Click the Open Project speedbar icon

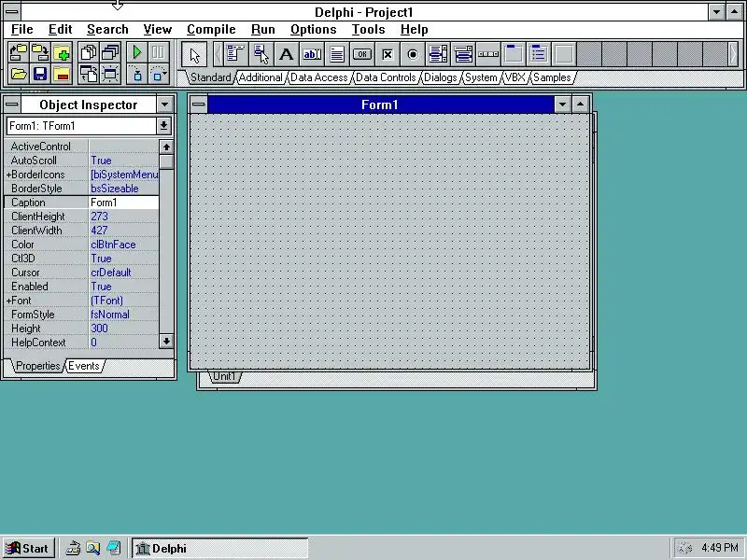click(x=18, y=52)
